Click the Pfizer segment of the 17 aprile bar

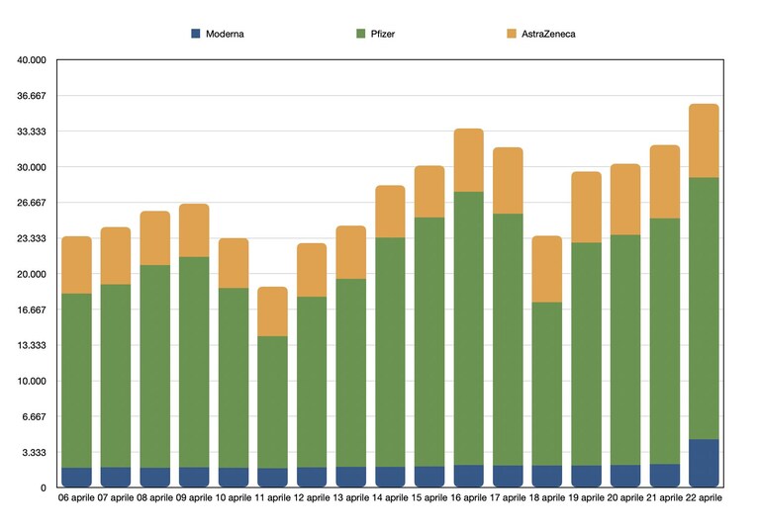(x=508, y=339)
